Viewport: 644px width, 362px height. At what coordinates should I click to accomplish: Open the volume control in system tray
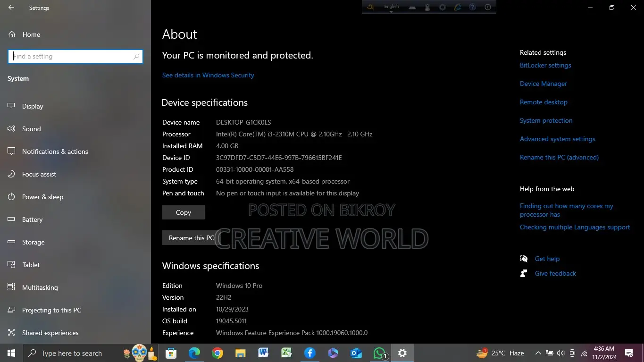(x=560, y=353)
